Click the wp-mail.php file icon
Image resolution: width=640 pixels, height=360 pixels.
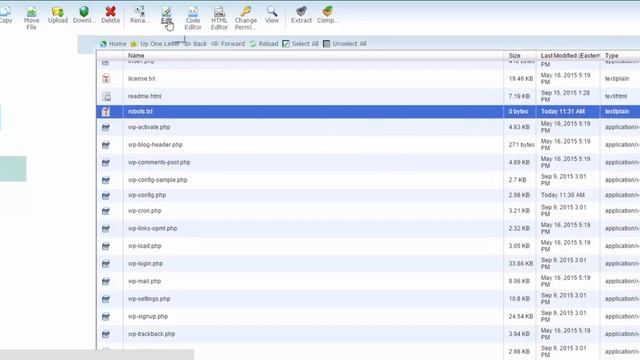click(x=106, y=282)
